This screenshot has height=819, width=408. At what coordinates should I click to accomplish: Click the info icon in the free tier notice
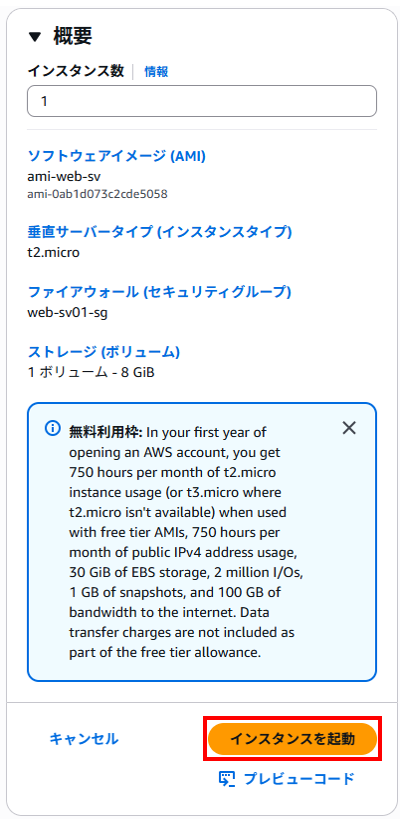(52, 429)
